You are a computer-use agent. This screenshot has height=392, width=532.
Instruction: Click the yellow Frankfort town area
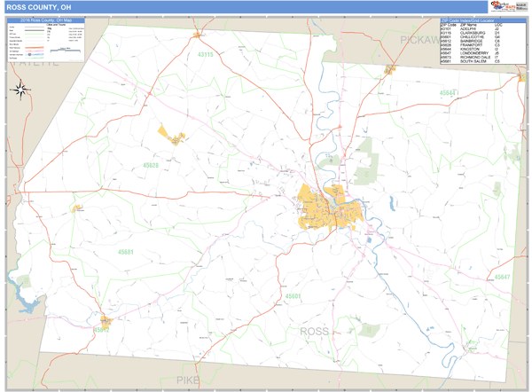171,135
